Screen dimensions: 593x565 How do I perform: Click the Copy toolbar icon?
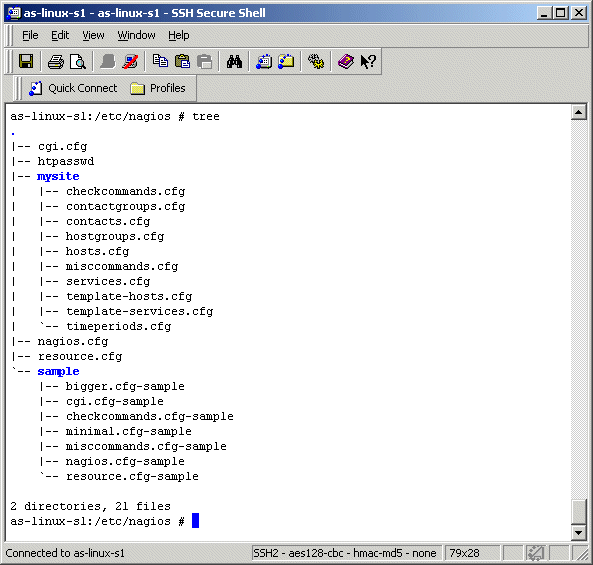(x=160, y=61)
